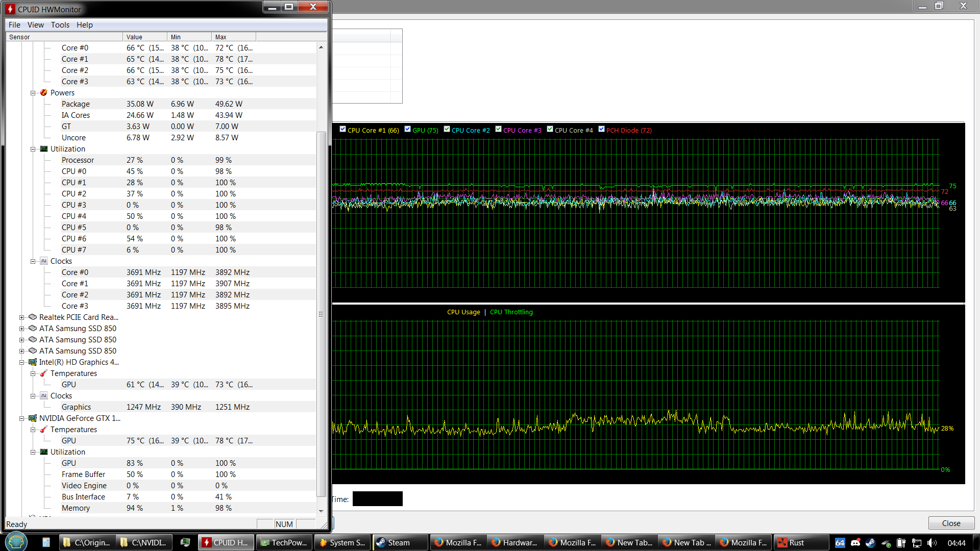980x551 pixels.
Task: Open the Rust taskbar item
Action: [x=801, y=542]
